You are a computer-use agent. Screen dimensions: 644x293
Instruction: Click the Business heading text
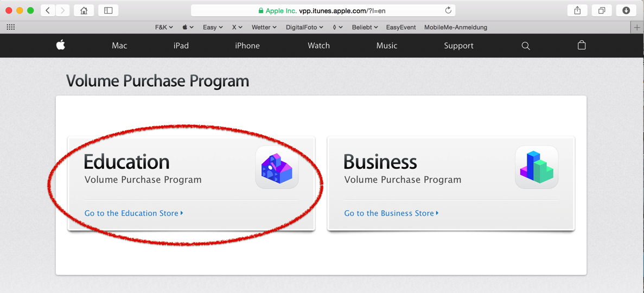coord(380,162)
